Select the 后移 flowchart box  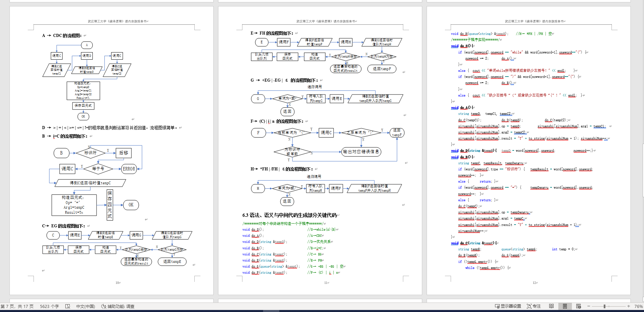pos(124,153)
